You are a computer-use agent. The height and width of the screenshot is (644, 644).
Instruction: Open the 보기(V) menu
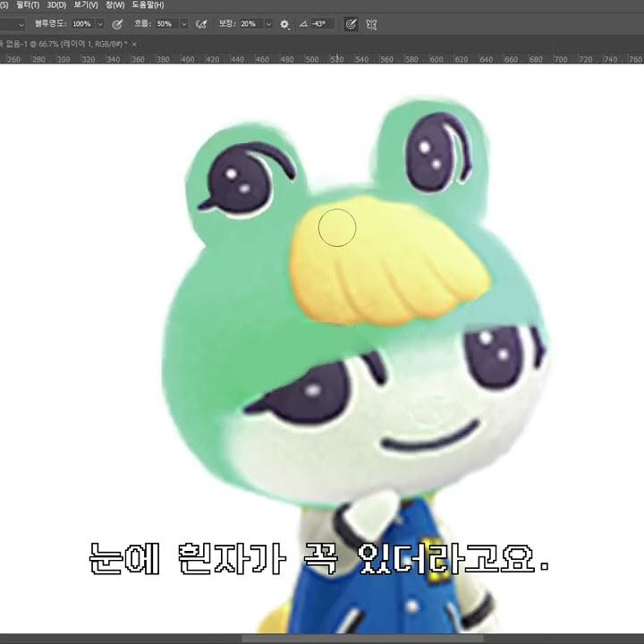86,5
